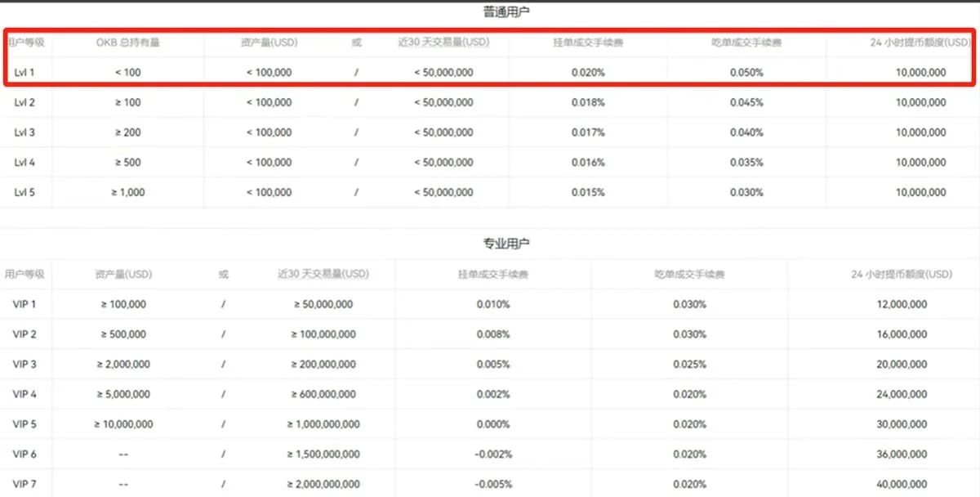Select VIP 7 withdrawal limit 40,000,000
Screen dimensions: 980x497
pyautogui.click(x=901, y=485)
